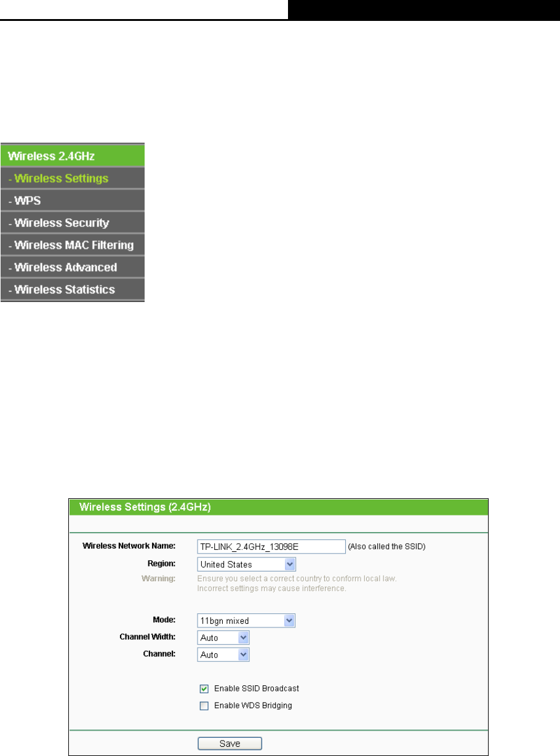Image resolution: width=560 pixels, height=756 pixels.
Task: Click the Save button
Action: [230, 744]
